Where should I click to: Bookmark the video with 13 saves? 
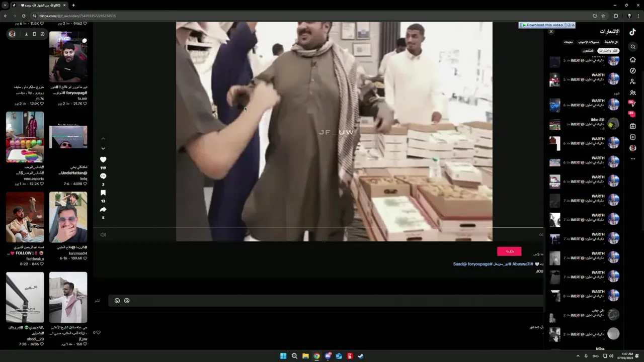coord(103,193)
